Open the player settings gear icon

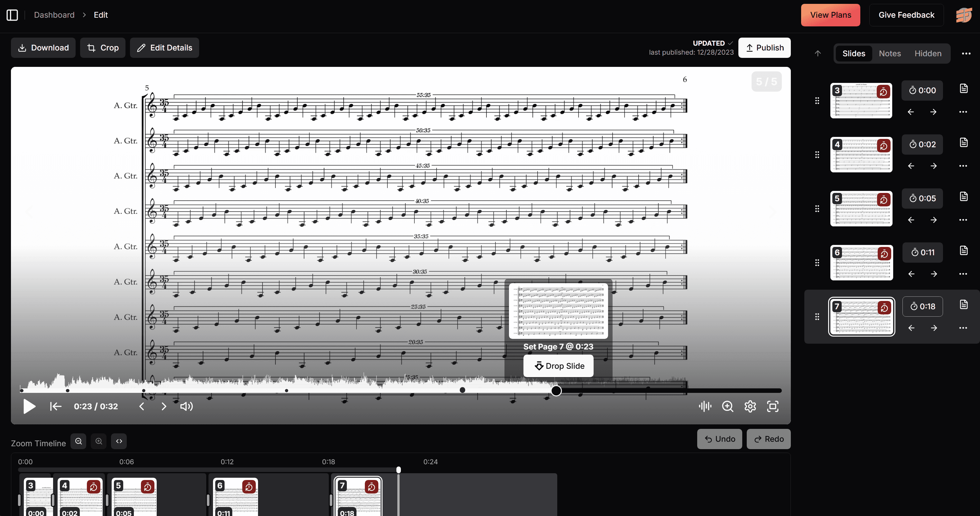(x=750, y=406)
